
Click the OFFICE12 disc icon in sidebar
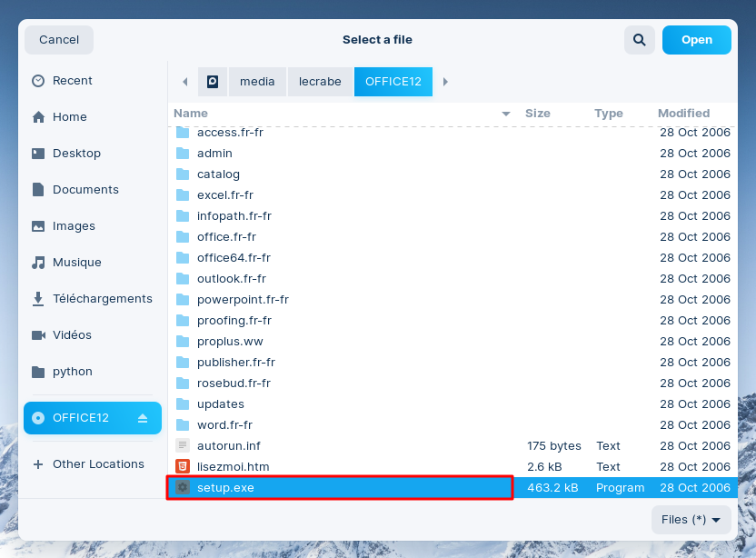click(38, 418)
